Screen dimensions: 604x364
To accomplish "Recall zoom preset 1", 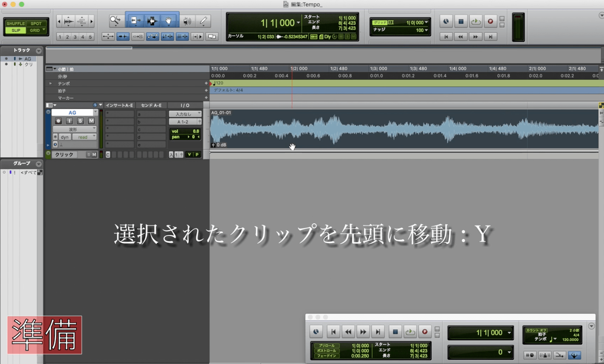I will click(60, 37).
